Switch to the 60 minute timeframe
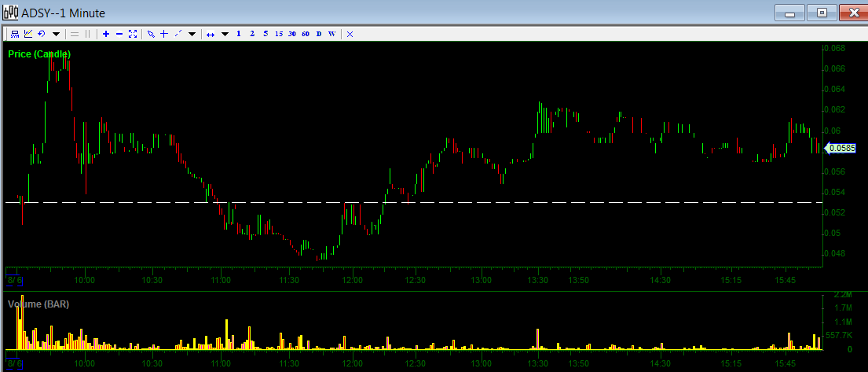Screen dimensions: 868x372 pos(305,34)
